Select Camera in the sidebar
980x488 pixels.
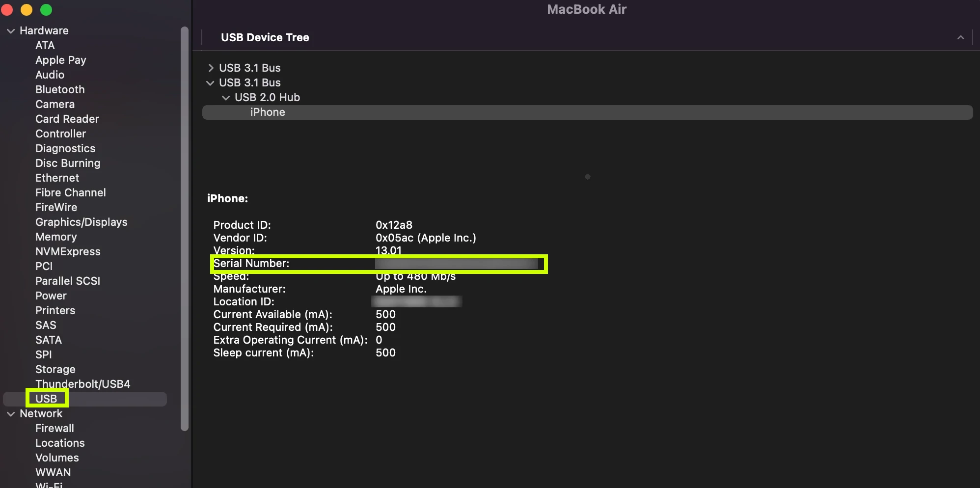[x=55, y=104]
